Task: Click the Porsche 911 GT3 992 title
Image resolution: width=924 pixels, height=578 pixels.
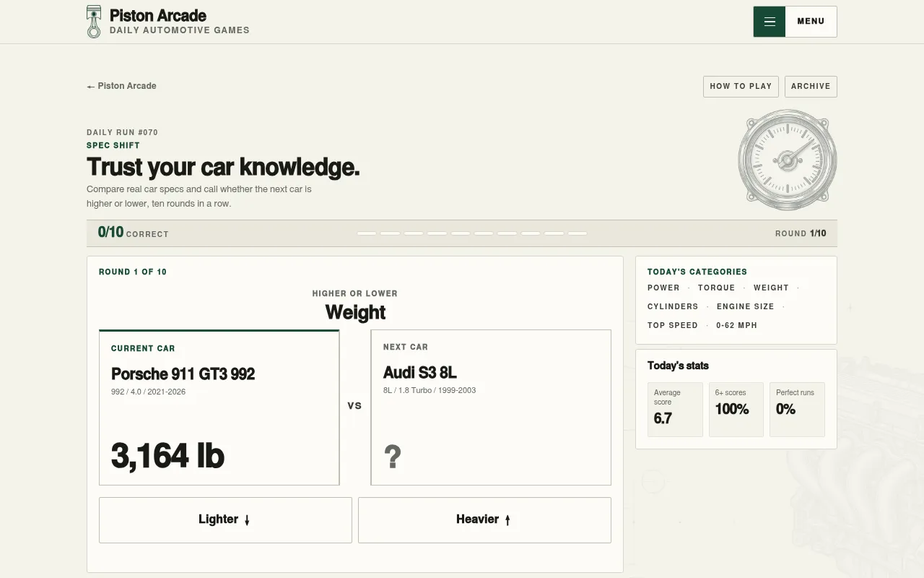Action: click(183, 374)
